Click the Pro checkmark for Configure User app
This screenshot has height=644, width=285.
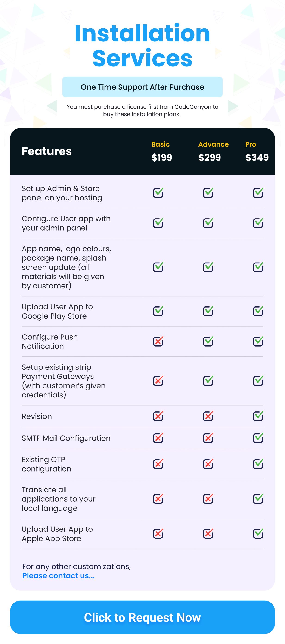[x=258, y=223]
